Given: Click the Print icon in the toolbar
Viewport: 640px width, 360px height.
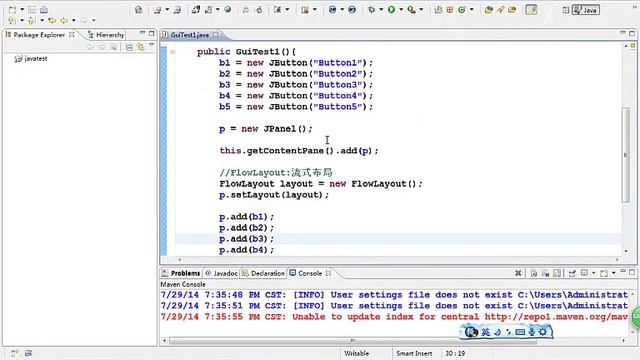Looking at the screenshot, I should [x=44, y=9].
